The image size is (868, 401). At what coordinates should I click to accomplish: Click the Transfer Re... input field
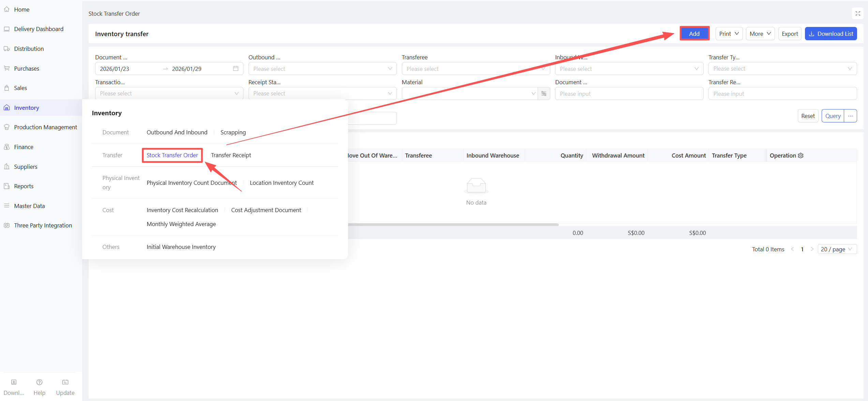pos(782,93)
